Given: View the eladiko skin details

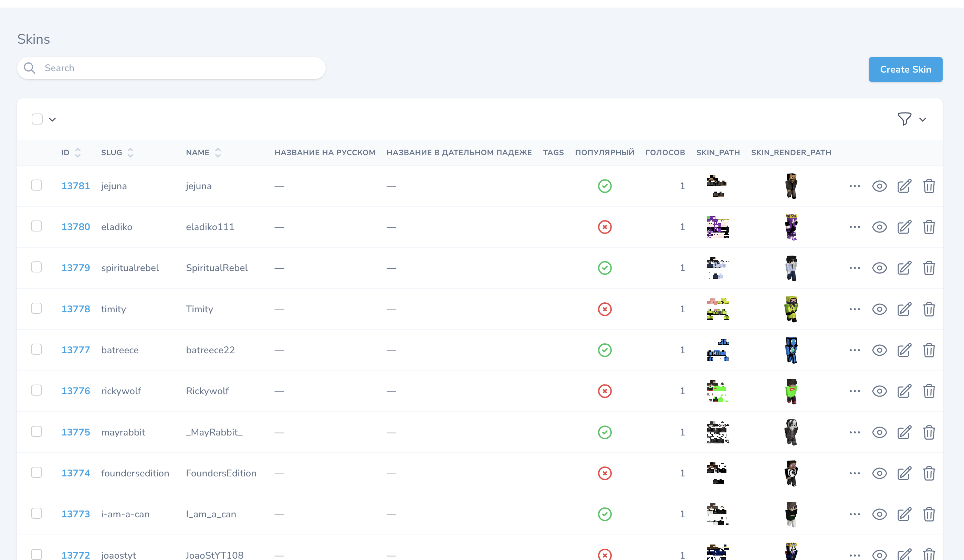Looking at the screenshot, I should [879, 227].
